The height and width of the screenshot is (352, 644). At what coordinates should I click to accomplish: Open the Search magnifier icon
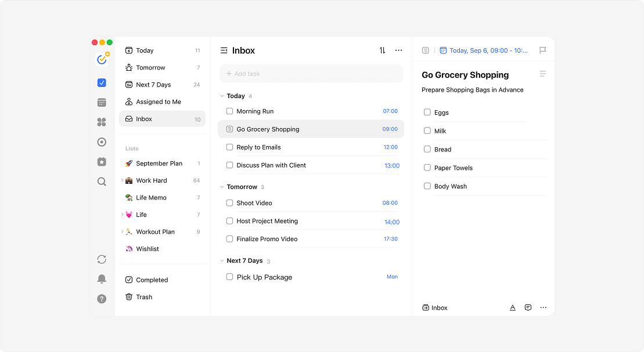102,182
